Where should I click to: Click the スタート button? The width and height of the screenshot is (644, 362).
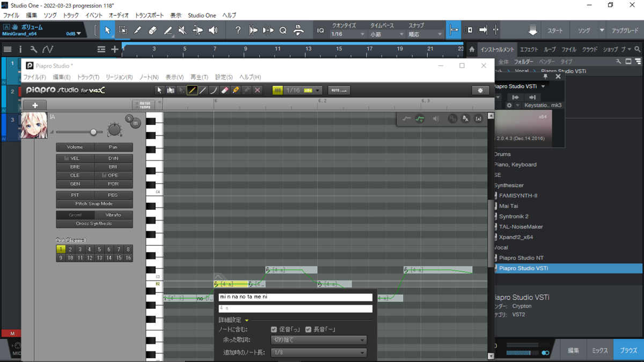[555, 31]
